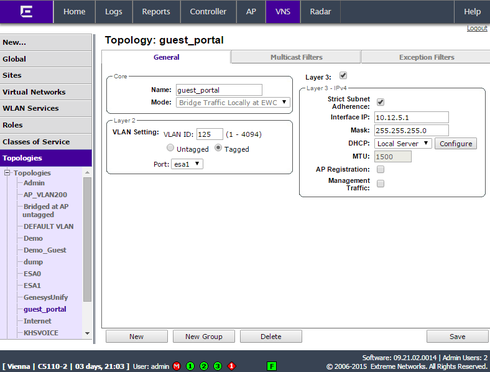Viewport: 490px width, 372px height.
Task: Select the Demo_Guest topology
Action: pyautogui.click(x=45, y=250)
